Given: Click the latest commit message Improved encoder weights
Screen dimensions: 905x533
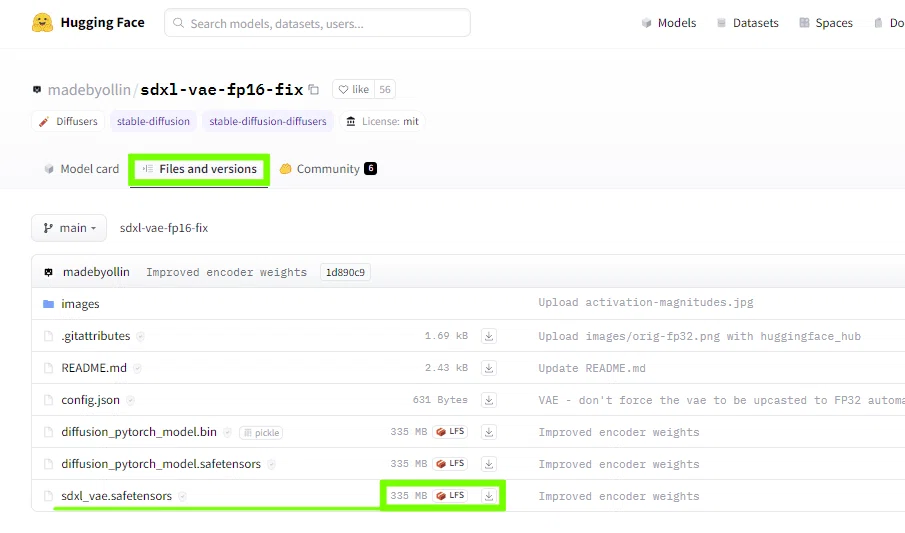Looking at the screenshot, I should coord(226,272).
